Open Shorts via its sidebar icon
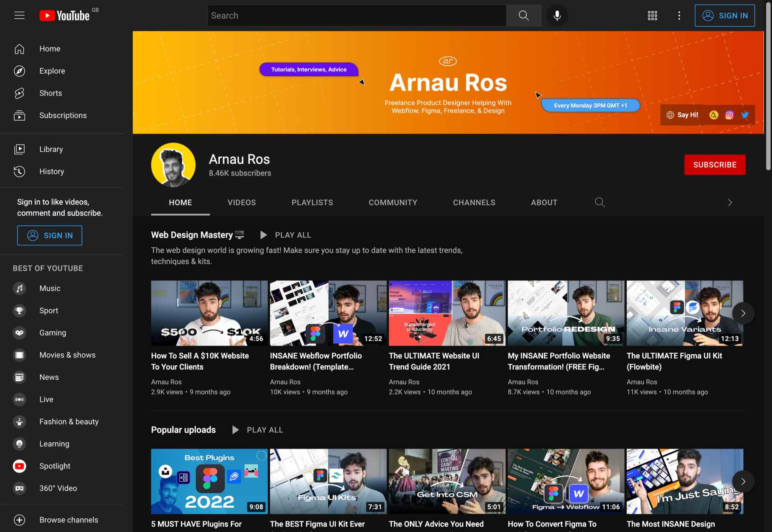This screenshot has height=532, width=772. (19, 93)
